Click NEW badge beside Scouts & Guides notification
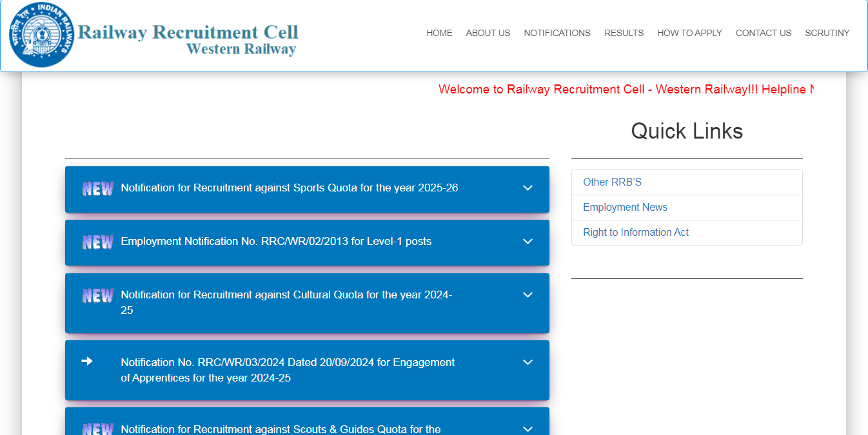Viewport: 868px width, 435px height. point(97,429)
